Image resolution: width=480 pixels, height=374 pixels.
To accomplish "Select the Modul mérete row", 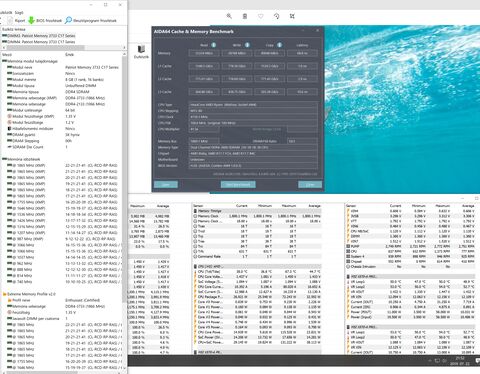I will [63, 80].
